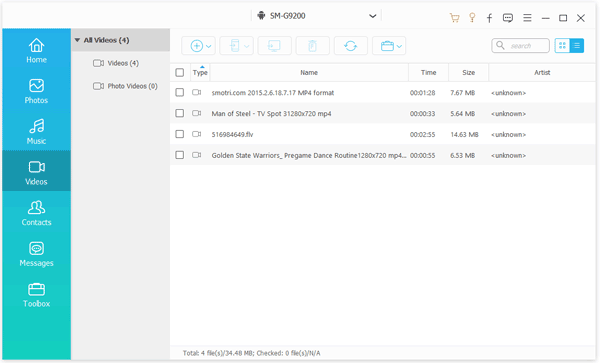Expand the toolbox toolbar dropdown arrow
Screen dimensions: 600x363
tap(399, 46)
